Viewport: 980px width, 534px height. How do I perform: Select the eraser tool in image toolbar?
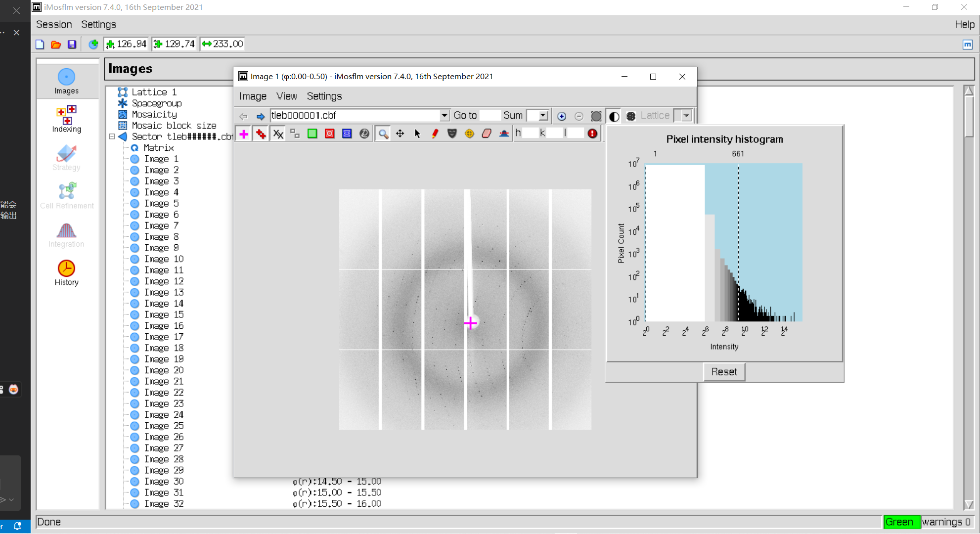pos(487,133)
